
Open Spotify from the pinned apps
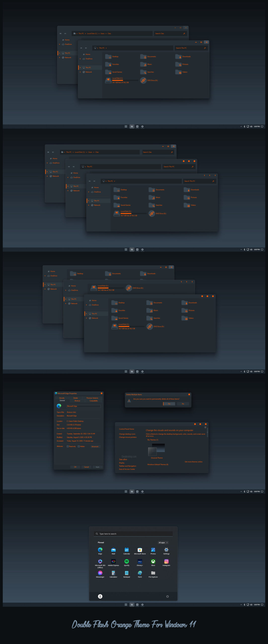pyautogui.click(x=127, y=561)
